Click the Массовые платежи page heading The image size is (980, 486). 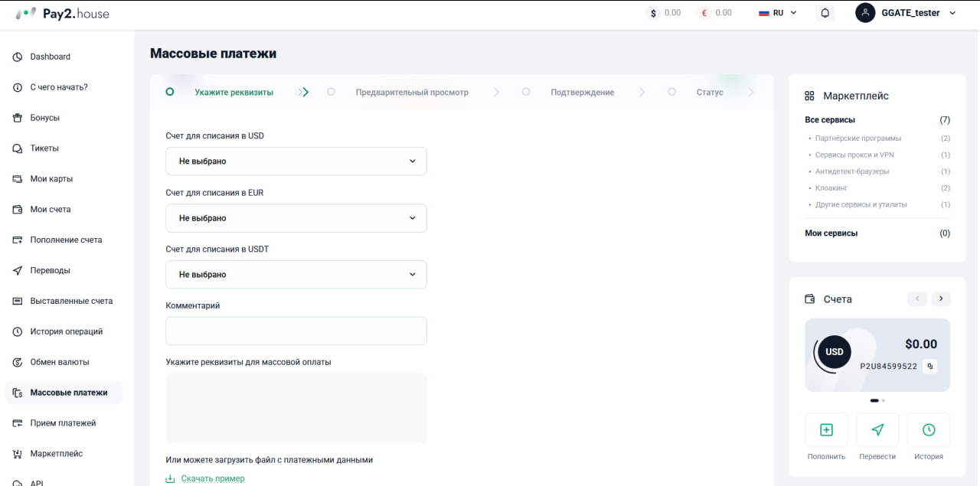[213, 54]
